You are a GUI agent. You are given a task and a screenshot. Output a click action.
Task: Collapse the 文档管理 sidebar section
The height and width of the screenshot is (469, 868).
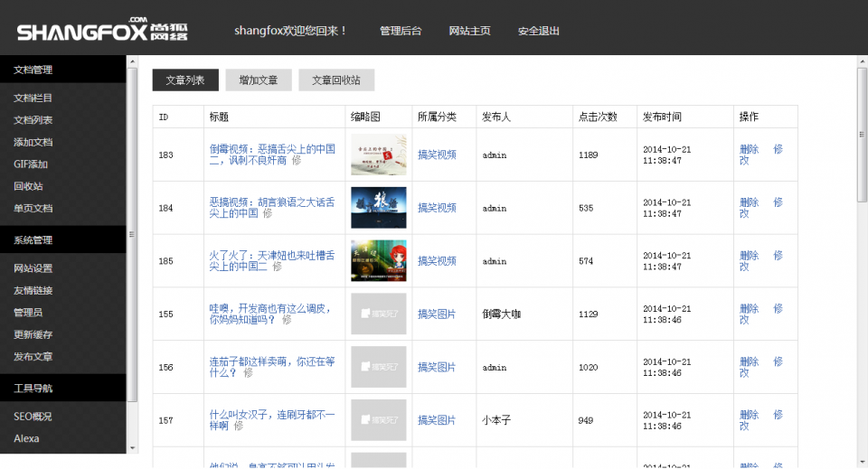coord(63,70)
